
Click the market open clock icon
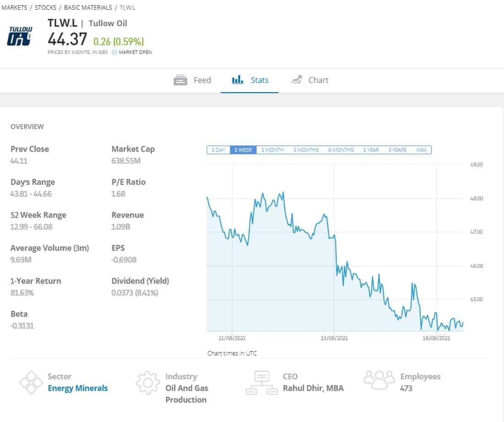[115, 52]
